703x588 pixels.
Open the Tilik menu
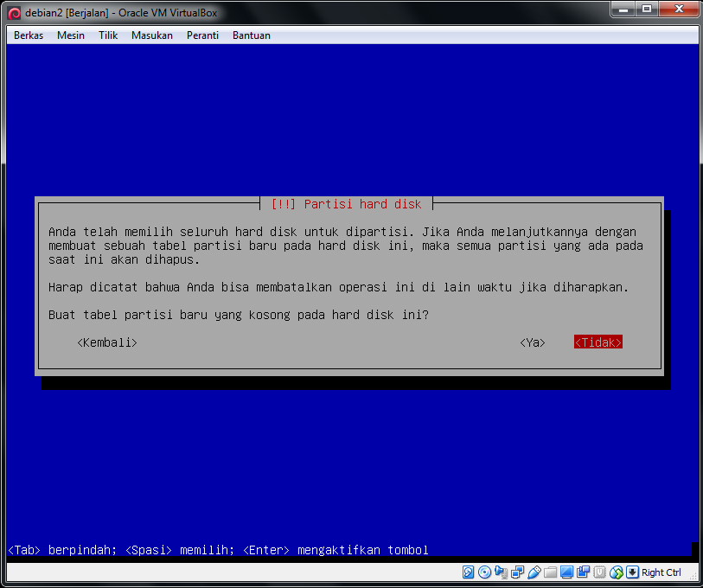coord(108,35)
